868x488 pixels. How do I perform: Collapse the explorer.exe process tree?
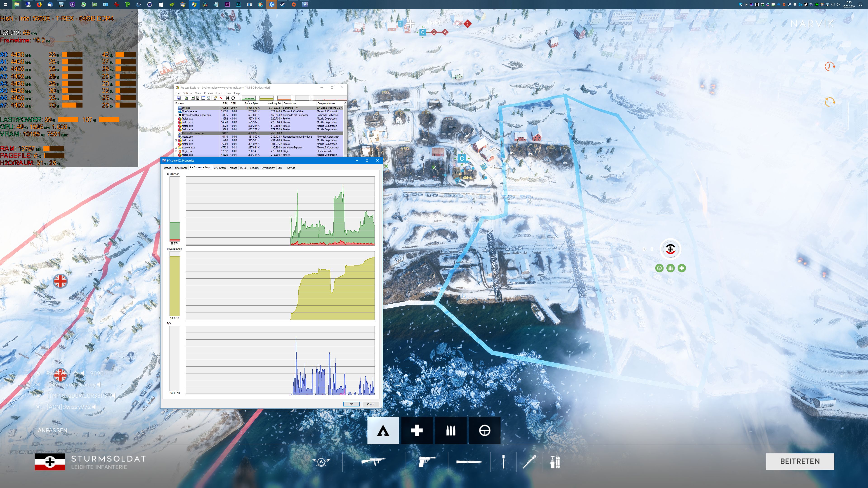tap(176, 148)
